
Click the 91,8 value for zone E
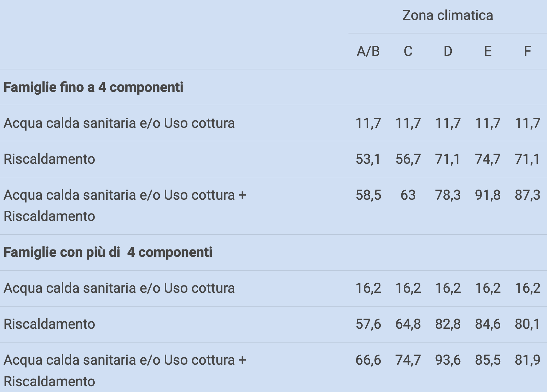coord(488,195)
